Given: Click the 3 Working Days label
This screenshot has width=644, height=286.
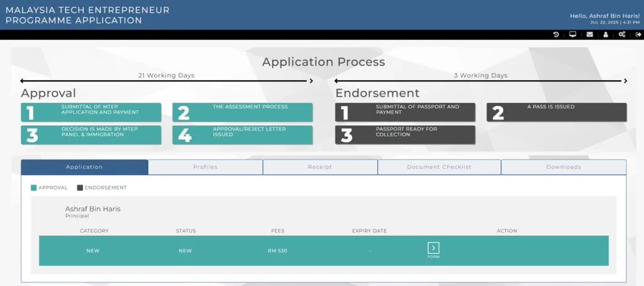Looking at the screenshot, I should (480, 76).
